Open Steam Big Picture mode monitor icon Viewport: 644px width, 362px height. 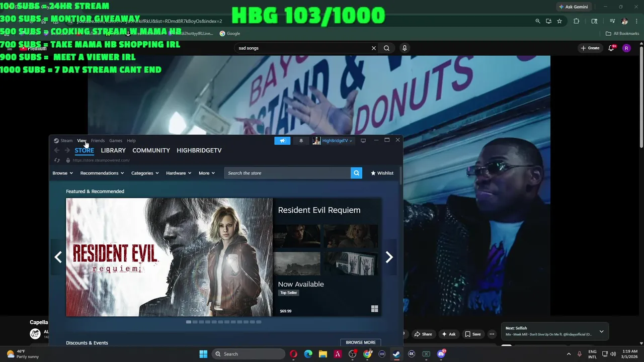(x=363, y=141)
